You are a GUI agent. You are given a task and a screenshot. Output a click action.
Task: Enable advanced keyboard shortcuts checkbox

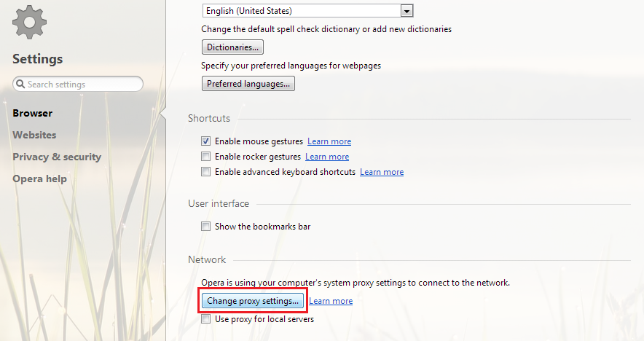click(205, 172)
